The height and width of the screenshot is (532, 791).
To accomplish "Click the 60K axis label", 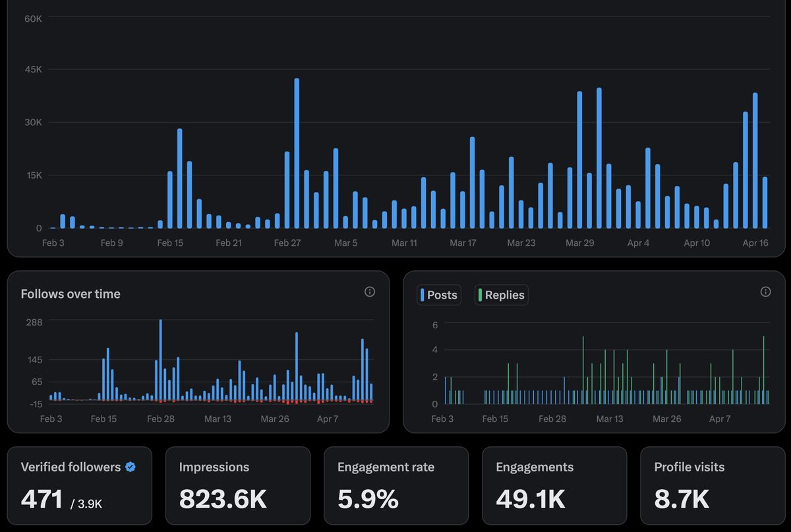I will [33, 18].
